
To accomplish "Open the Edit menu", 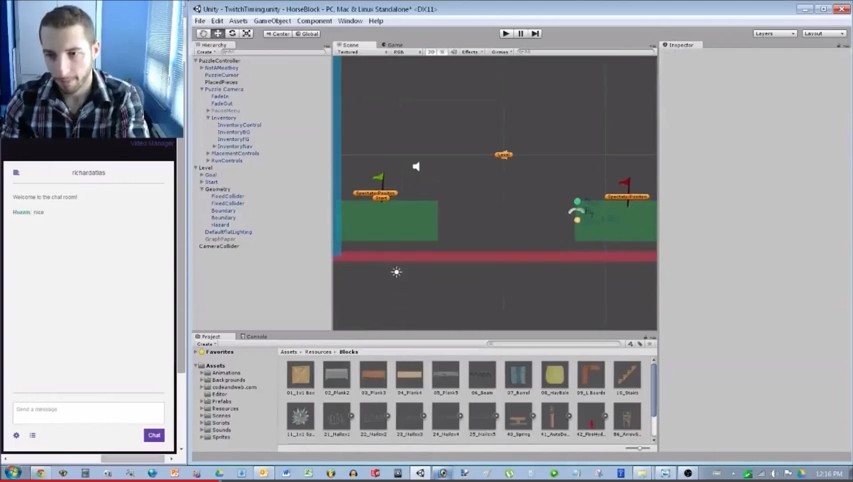I will pyautogui.click(x=217, y=21).
